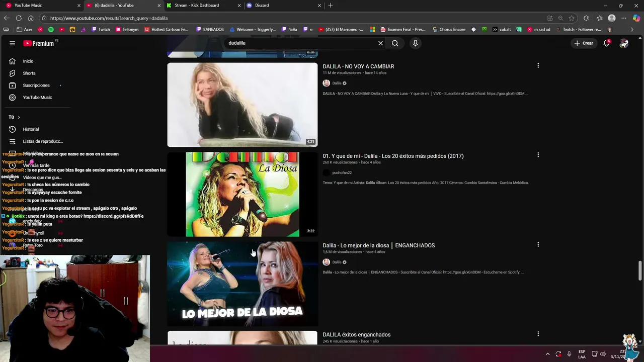
Task: Close the dadalila - YouTube tab
Action: tap(159, 6)
